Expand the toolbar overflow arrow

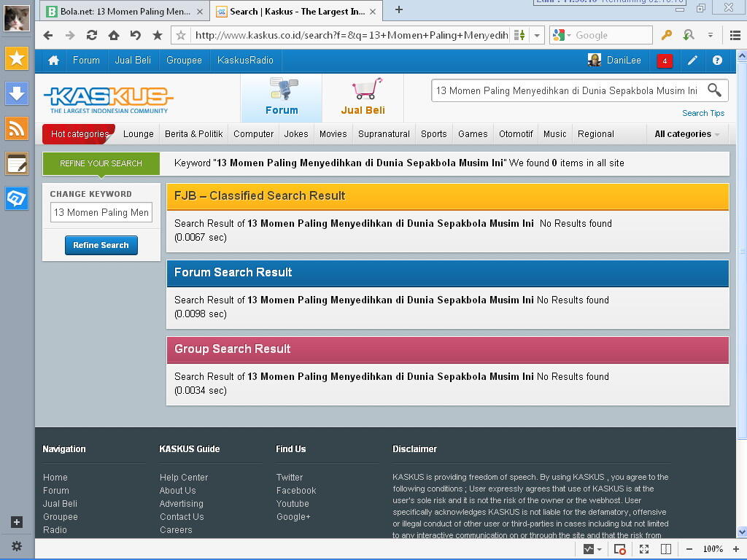pos(710,35)
